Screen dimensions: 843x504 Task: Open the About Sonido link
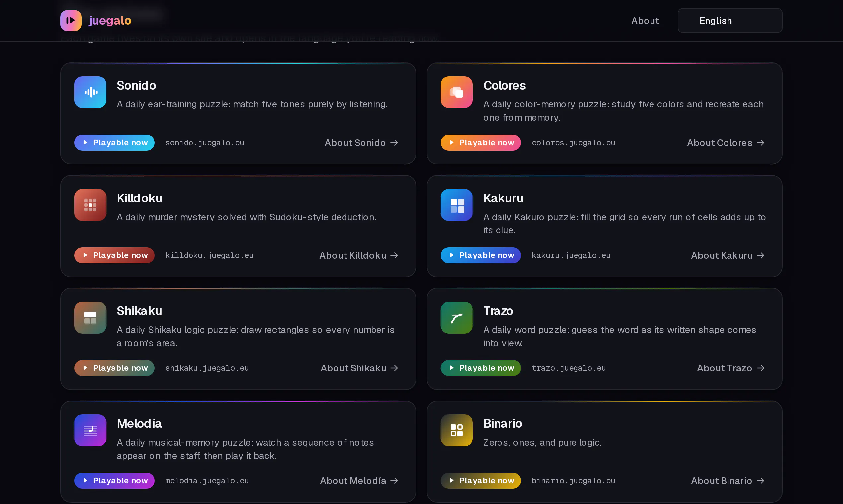click(x=361, y=143)
